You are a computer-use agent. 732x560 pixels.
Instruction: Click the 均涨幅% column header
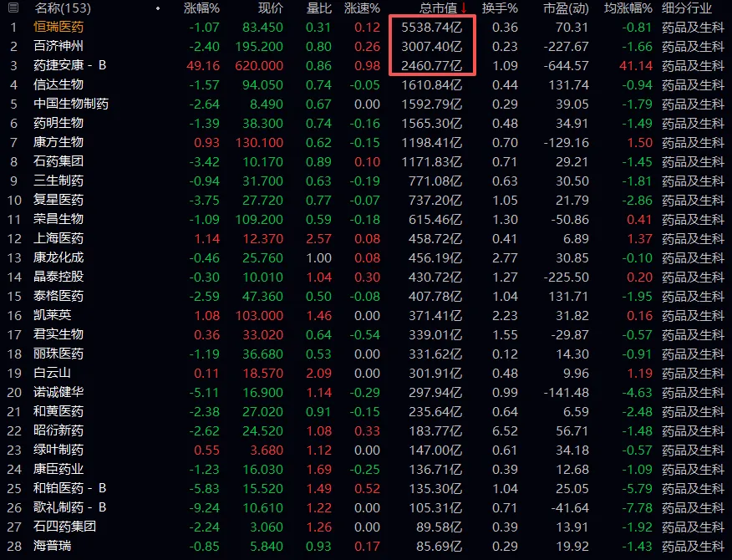(x=628, y=8)
